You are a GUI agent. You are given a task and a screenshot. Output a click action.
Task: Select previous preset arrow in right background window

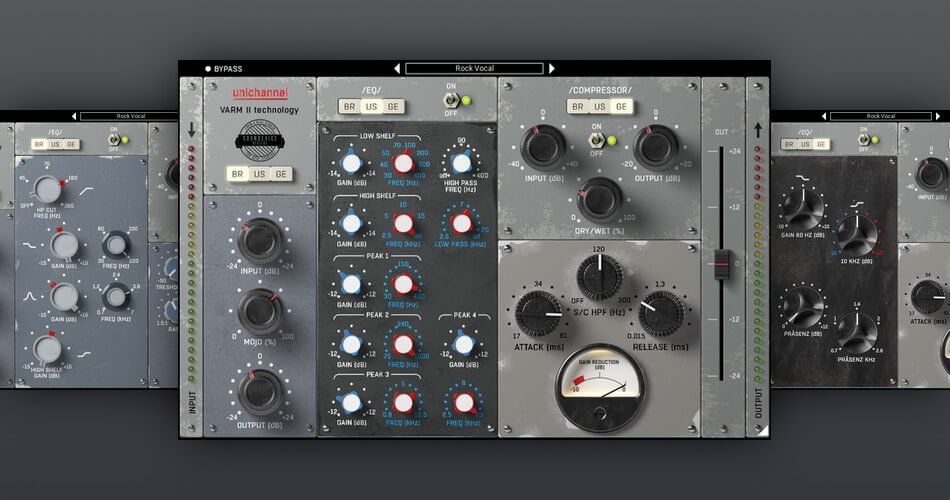coord(824,116)
